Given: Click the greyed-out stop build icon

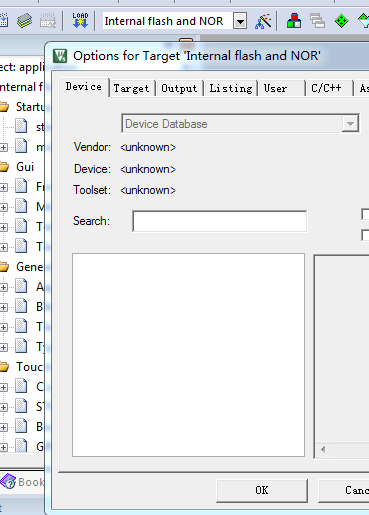Looking at the screenshot, I should pos(48,21).
